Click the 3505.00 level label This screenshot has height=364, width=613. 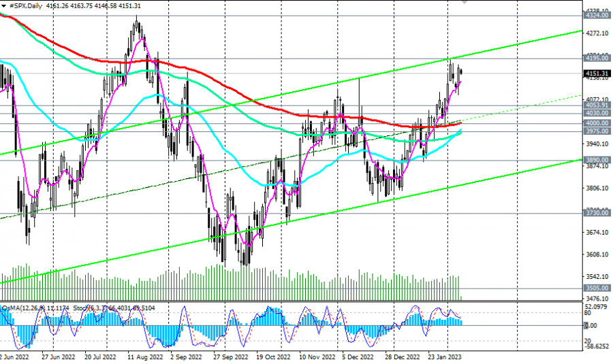click(x=597, y=288)
